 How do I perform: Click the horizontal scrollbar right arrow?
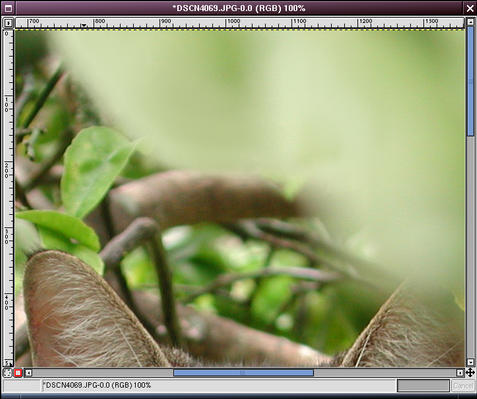point(460,373)
